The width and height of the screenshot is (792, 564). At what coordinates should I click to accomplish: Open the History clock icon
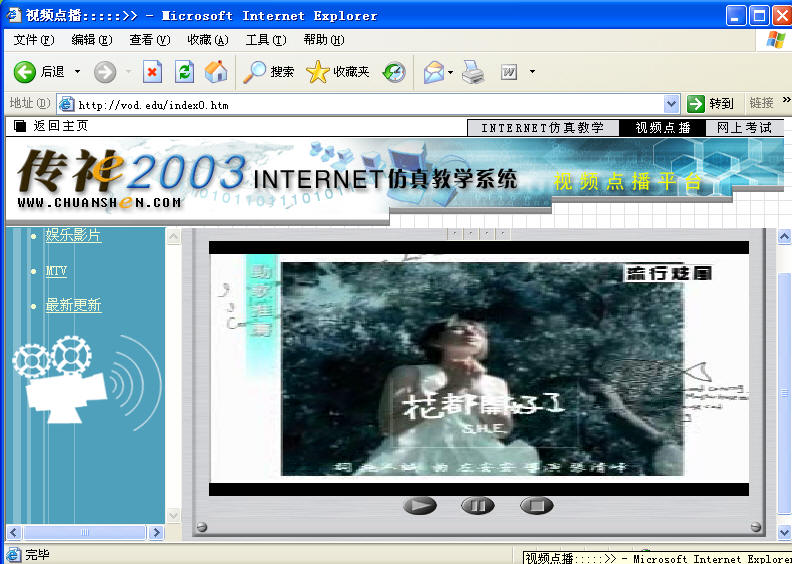point(394,72)
